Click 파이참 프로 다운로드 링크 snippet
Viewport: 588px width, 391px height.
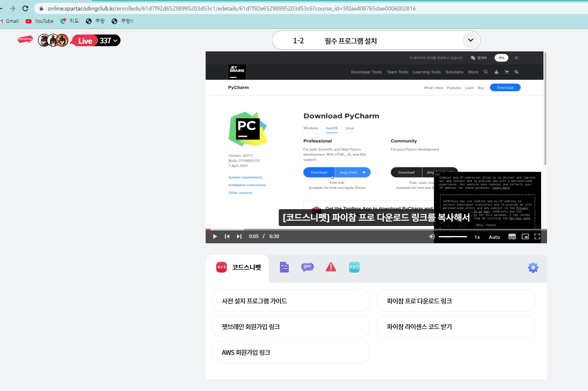(455, 301)
